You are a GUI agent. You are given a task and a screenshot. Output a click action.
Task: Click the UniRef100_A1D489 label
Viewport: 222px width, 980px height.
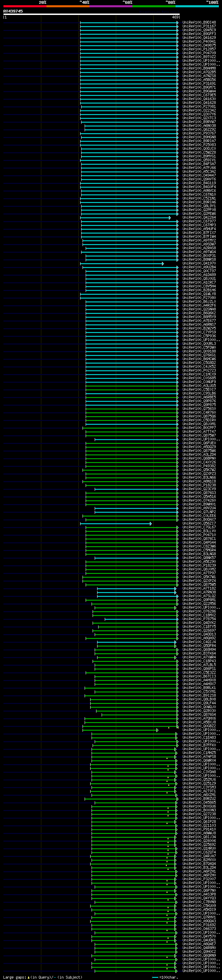(199, 275)
